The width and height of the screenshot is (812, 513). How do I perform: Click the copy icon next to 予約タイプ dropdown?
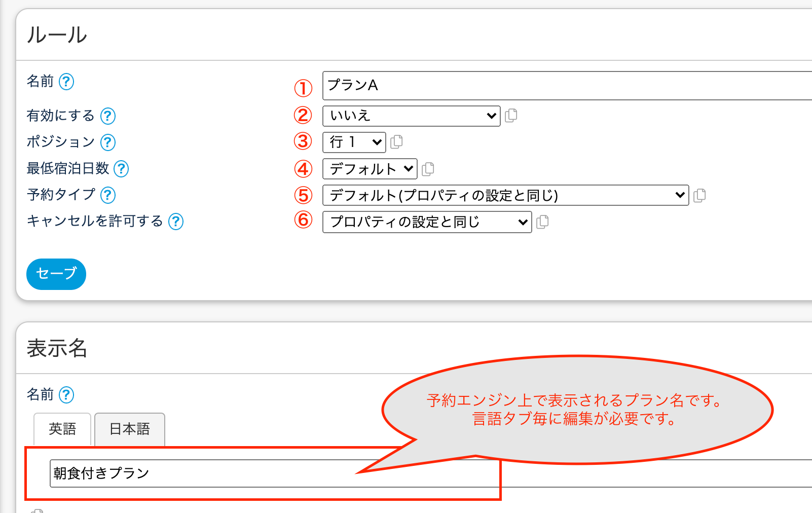[x=699, y=195]
